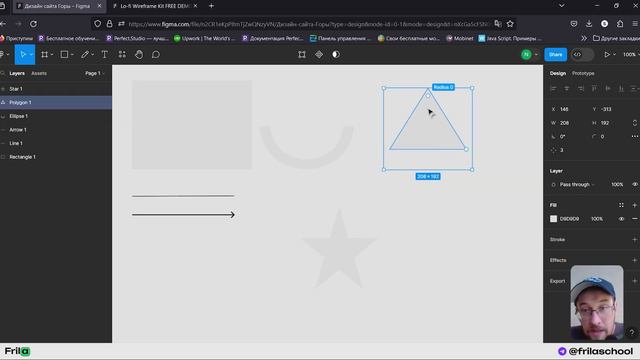Switch to the Layers tab
The width and height of the screenshot is (640, 360).
[x=17, y=73]
